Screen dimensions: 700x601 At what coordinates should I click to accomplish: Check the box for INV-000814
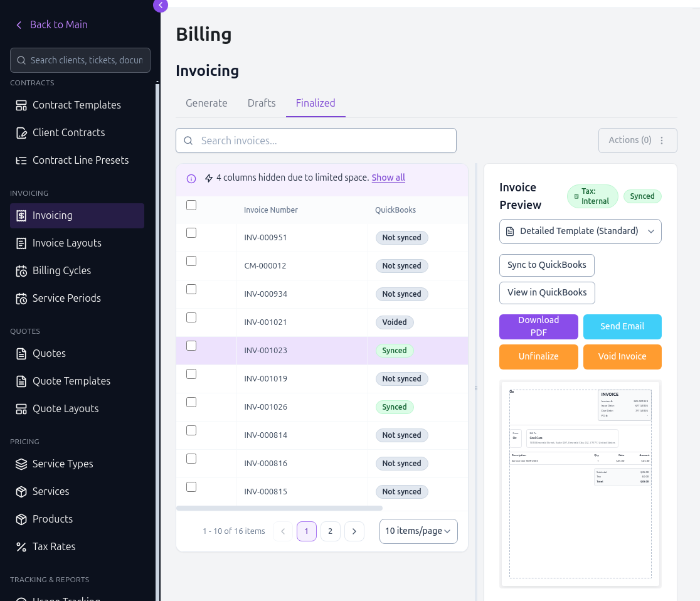(191, 430)
